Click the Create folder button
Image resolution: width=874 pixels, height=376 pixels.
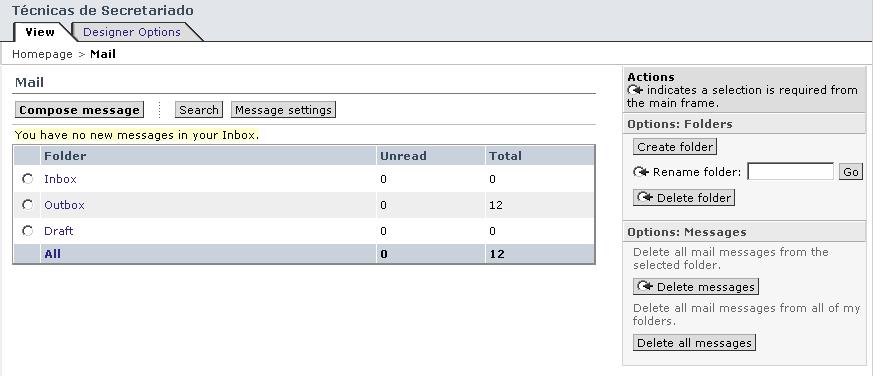675,147
